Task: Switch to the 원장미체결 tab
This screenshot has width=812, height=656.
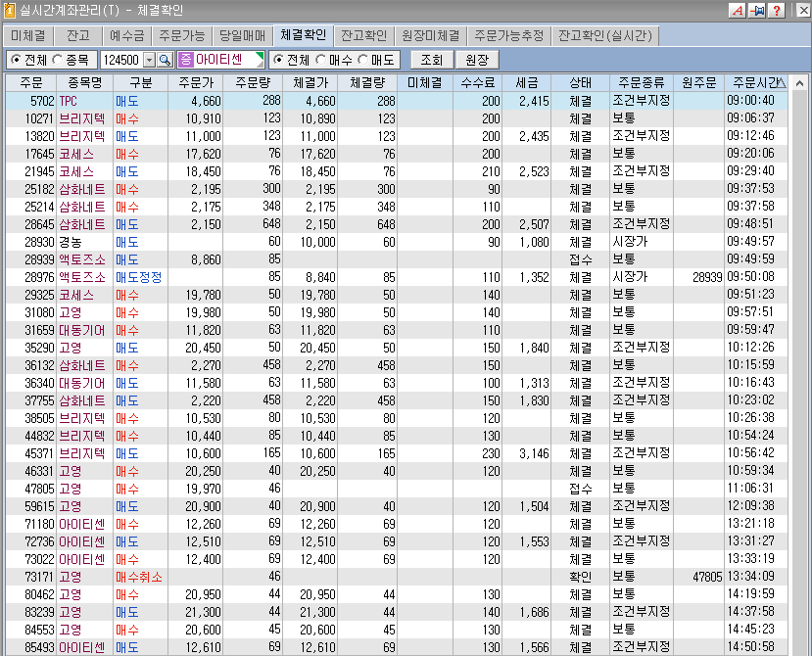Action: tap(431, 35)
